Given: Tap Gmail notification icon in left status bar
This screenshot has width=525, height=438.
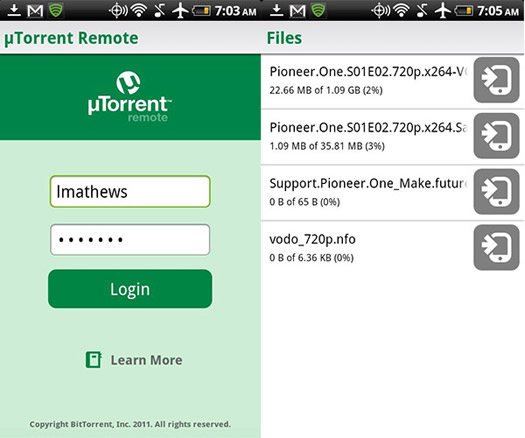Looking at the screenshot, I should click(x=35, y=11).
